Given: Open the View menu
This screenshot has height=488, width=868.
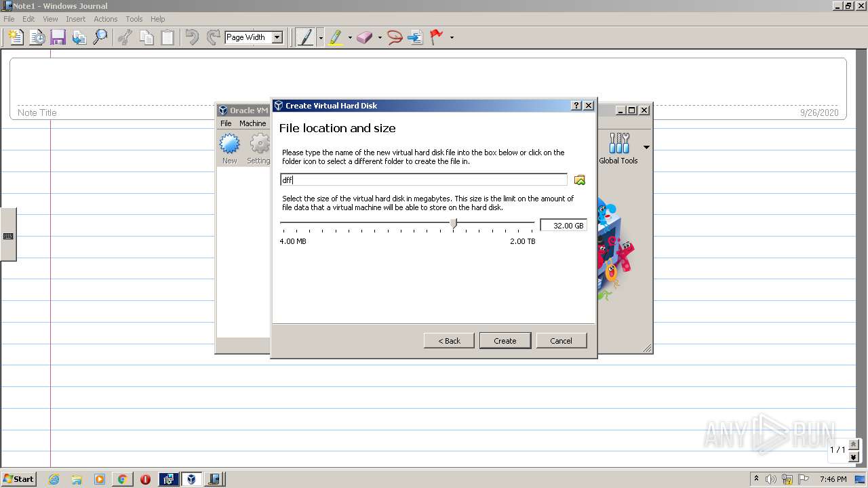Looking at the screenshot, I should tap(50, 19).
